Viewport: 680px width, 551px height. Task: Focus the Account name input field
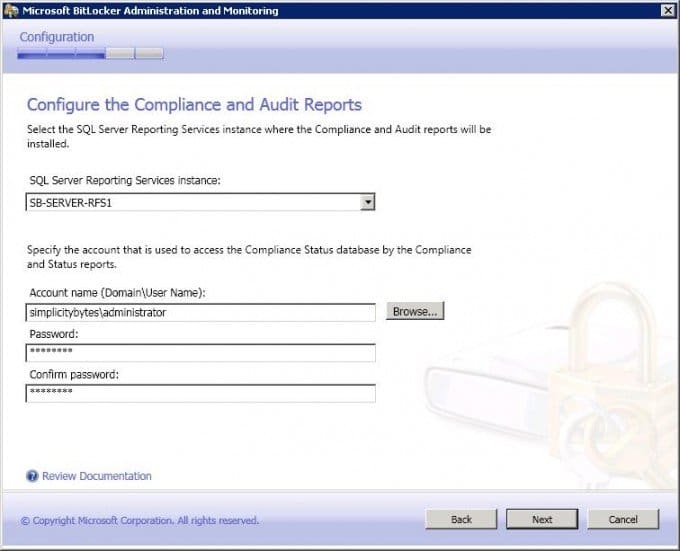coord(200,313)
